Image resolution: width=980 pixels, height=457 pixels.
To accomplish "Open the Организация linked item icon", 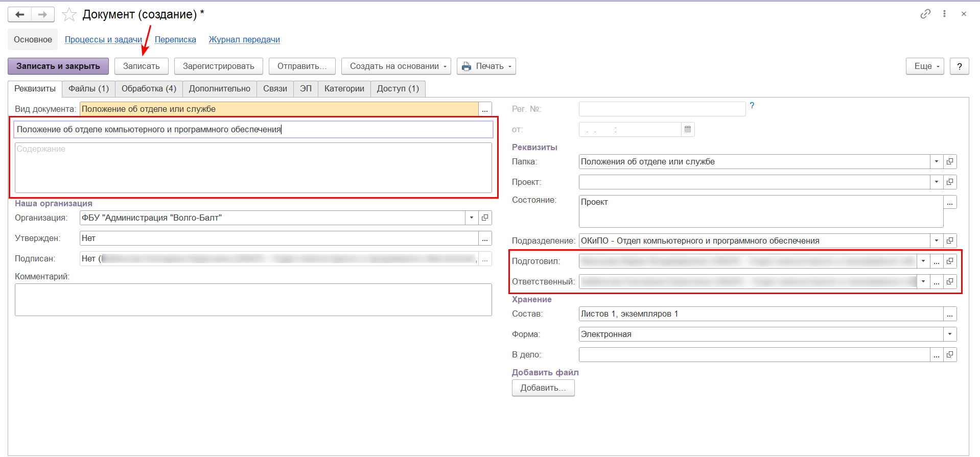I will (485, 218).
